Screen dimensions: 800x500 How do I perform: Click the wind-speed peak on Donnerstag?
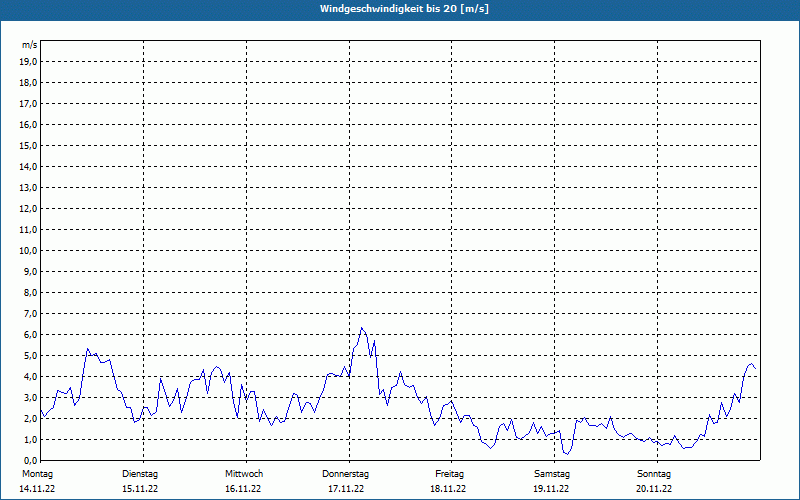pos(361,328)
